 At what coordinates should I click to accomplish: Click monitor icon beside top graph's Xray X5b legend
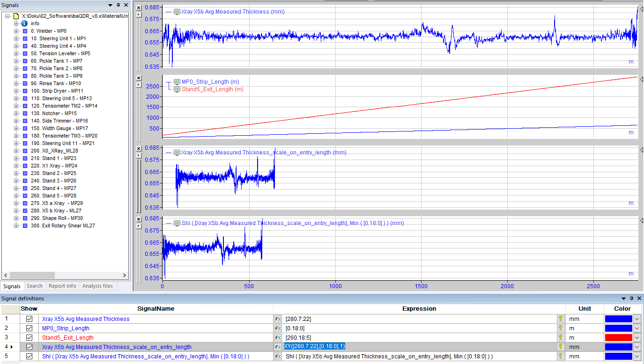(x=177, y=12)
